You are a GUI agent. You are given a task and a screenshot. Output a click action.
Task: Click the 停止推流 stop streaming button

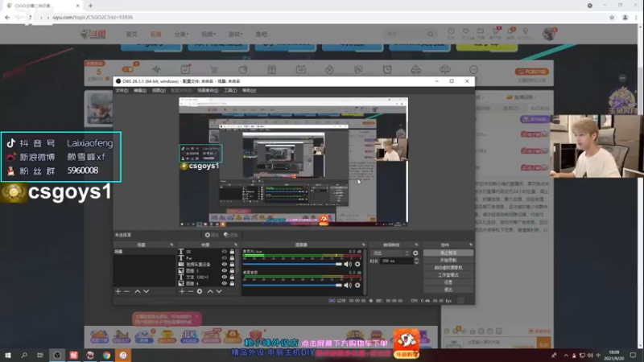click(448, 253)
